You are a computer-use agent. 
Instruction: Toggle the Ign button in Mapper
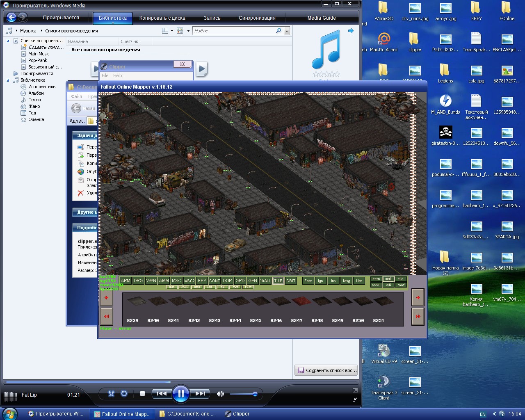(320, 281)
